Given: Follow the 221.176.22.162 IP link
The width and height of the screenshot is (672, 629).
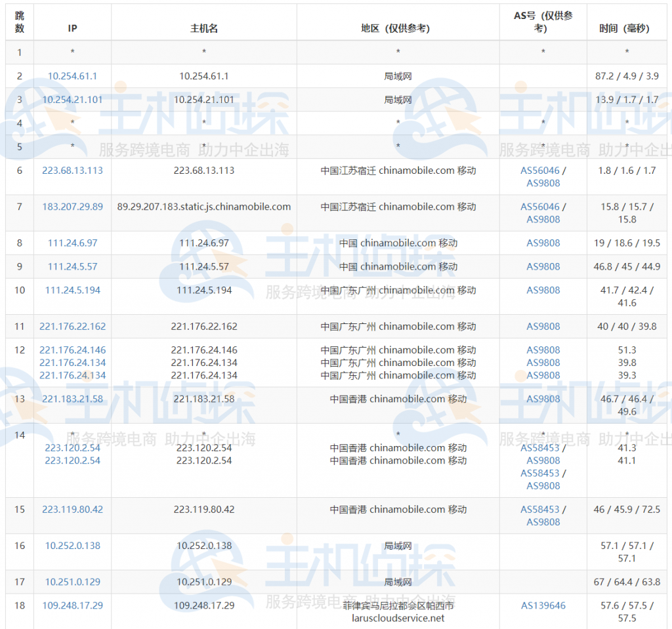Looking at the screenshot, I should click(72, 327).
